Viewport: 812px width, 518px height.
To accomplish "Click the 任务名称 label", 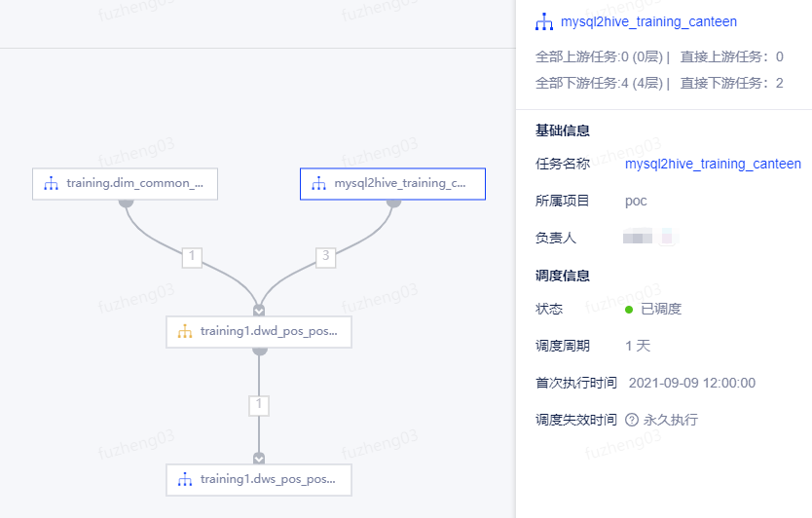I will (x=563, y=165).
